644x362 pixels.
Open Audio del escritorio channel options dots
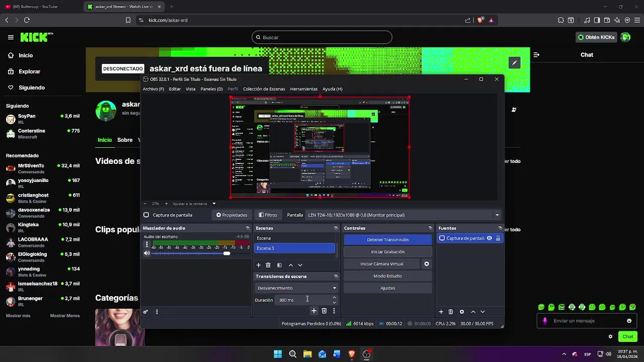pos(147,245)
